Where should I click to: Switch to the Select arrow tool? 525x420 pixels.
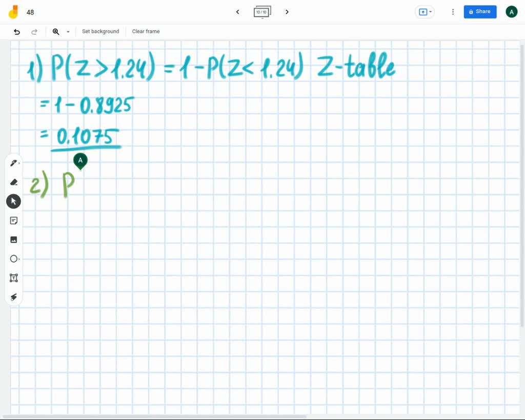click(x=13, y=201)
